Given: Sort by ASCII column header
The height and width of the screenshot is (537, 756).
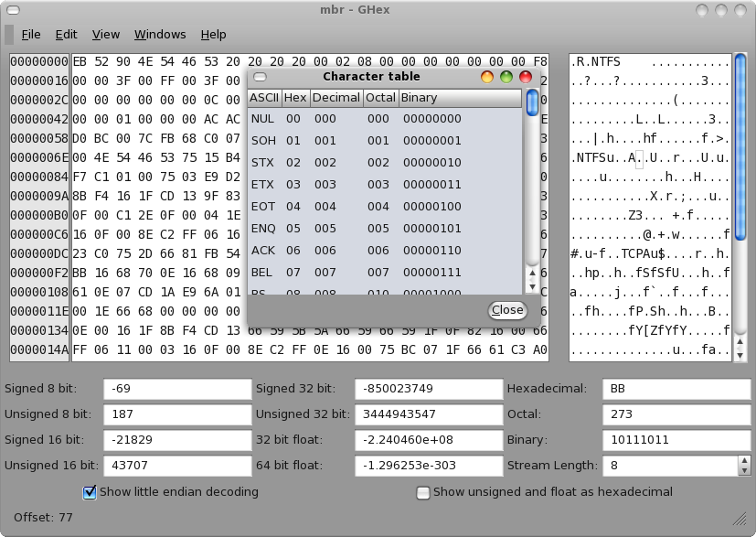Looking at the screenshot, I should (264, 98).
